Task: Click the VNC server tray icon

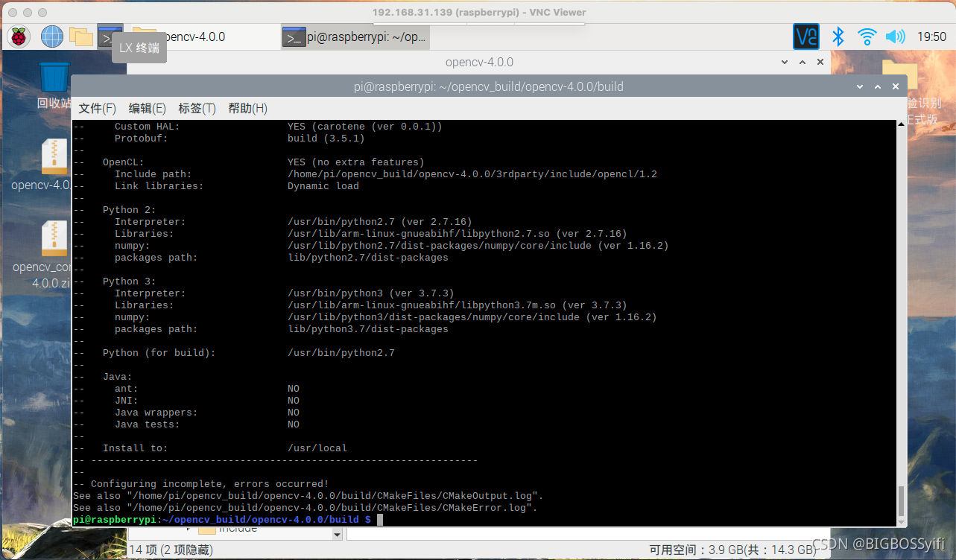Action: [x=806, y=36]
